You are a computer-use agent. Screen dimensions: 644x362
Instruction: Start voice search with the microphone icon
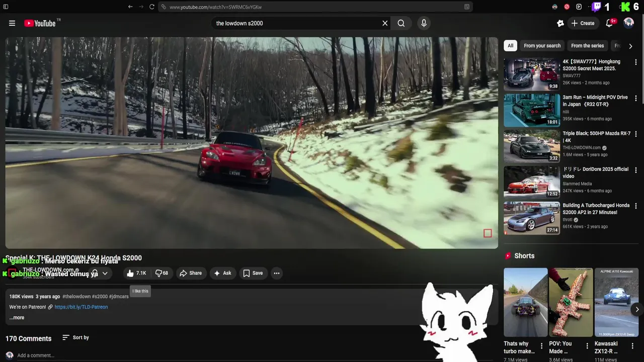[x=424, y=23]
